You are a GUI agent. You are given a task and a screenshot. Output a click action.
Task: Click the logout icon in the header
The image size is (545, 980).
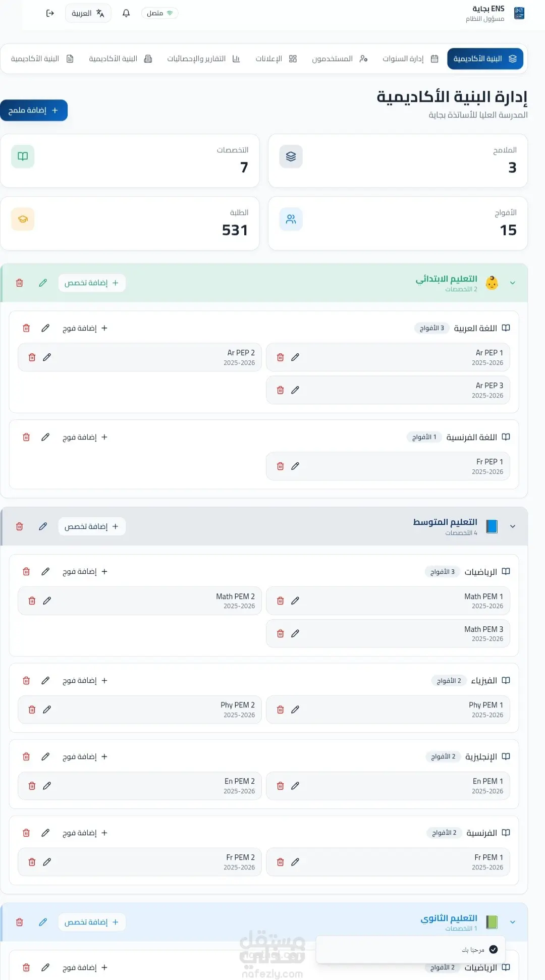click(x=50, y=13)
